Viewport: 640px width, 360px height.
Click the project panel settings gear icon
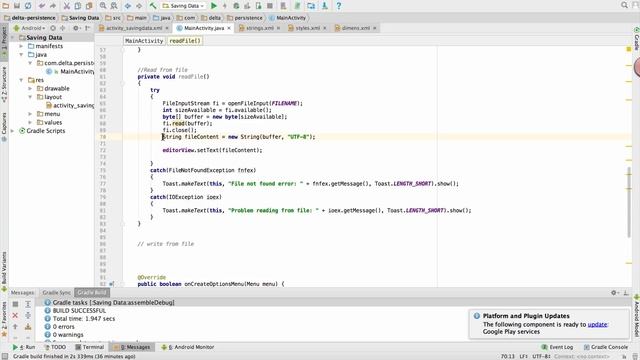click(76, 28)
